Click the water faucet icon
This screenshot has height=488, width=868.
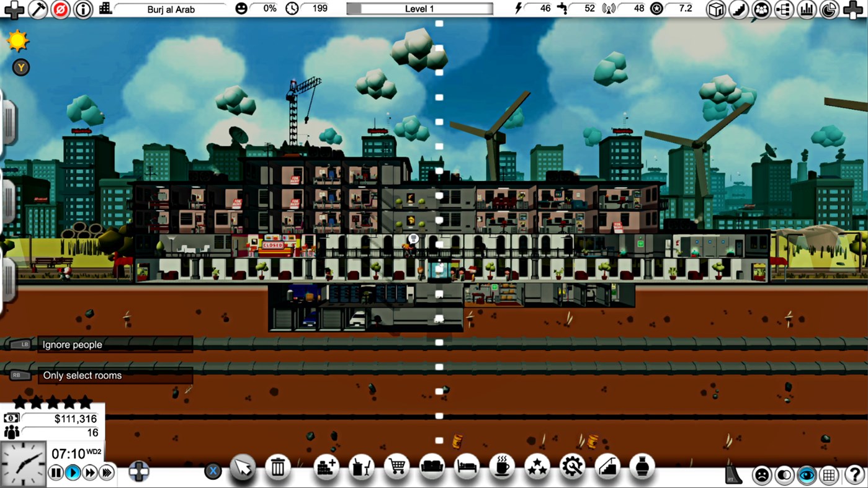[562, 9]
